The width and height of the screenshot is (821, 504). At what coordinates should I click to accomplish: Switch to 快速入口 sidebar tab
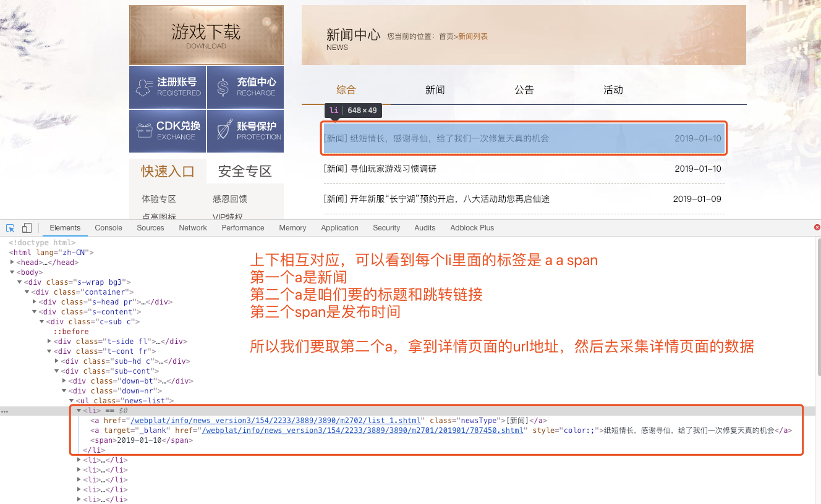tap(168, 172)
